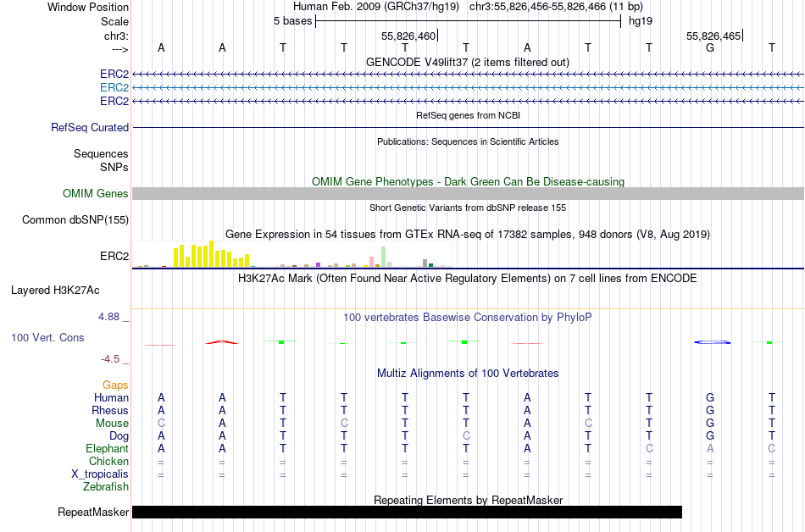The image size is (805, 532).
Task: Click the hg19 label next to scale bar
Action: coord(641,21)
